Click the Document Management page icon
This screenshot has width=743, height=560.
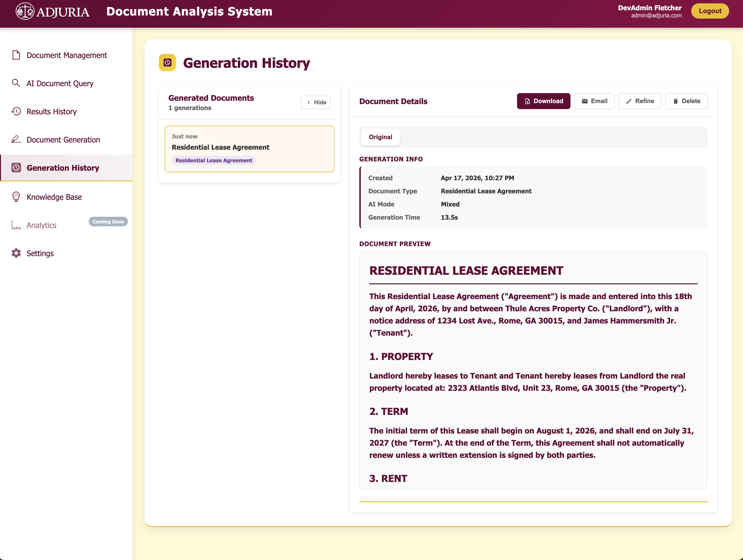[x=16, y=55]
